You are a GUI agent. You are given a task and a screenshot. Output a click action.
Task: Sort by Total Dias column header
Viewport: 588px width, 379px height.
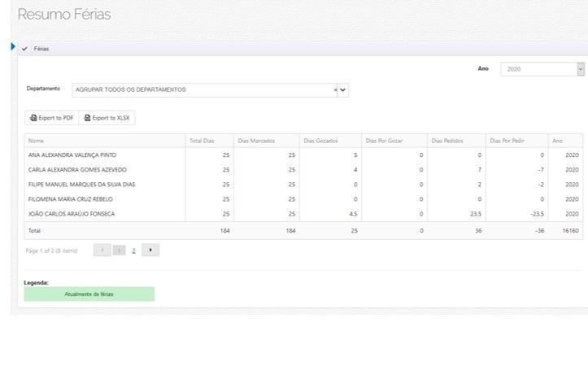209,141
